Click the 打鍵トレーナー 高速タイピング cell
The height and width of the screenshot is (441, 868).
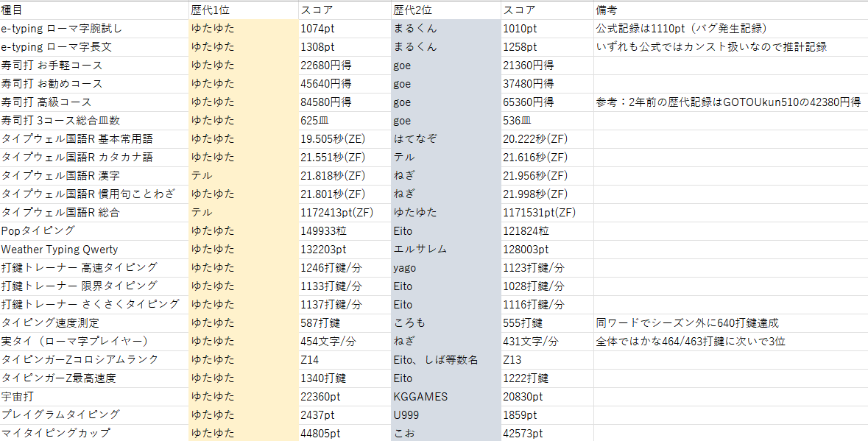(x=94, y=268)
